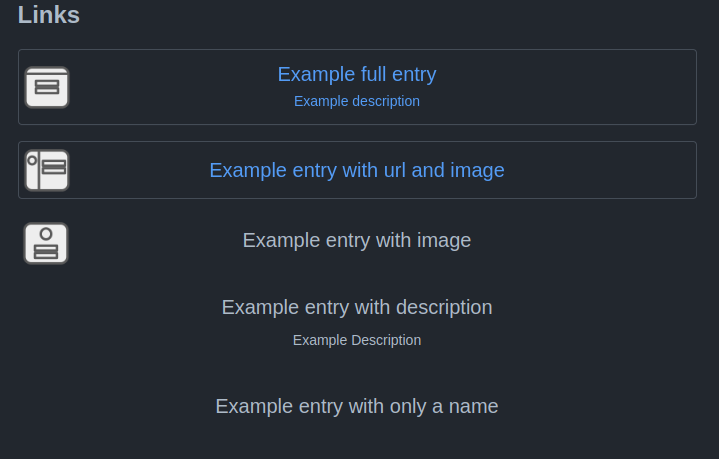
Task: Click the 'Example entry with description' title
Action: point(356,307)
